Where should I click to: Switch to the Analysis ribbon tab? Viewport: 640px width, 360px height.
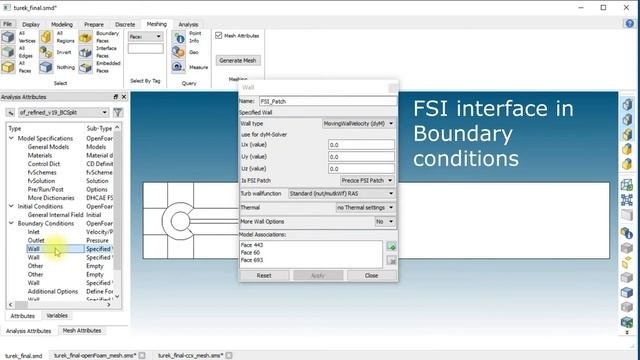pos(188,24)
